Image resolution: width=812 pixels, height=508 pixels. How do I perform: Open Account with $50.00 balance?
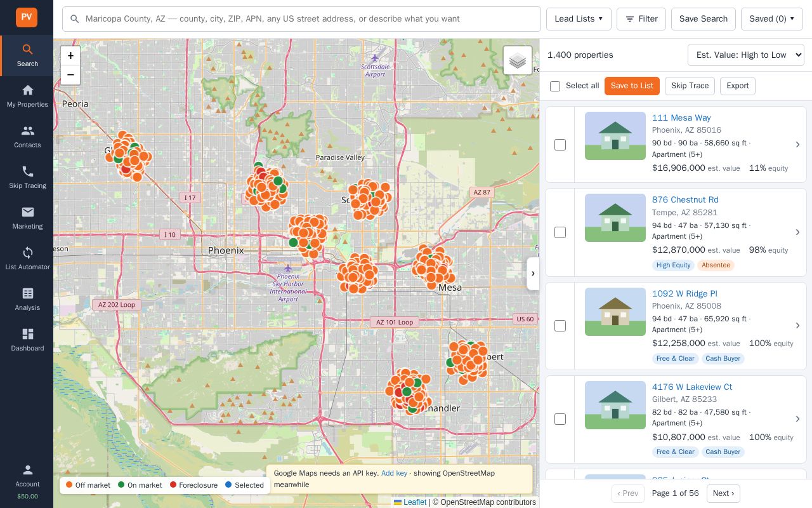(x=27, y=483)
